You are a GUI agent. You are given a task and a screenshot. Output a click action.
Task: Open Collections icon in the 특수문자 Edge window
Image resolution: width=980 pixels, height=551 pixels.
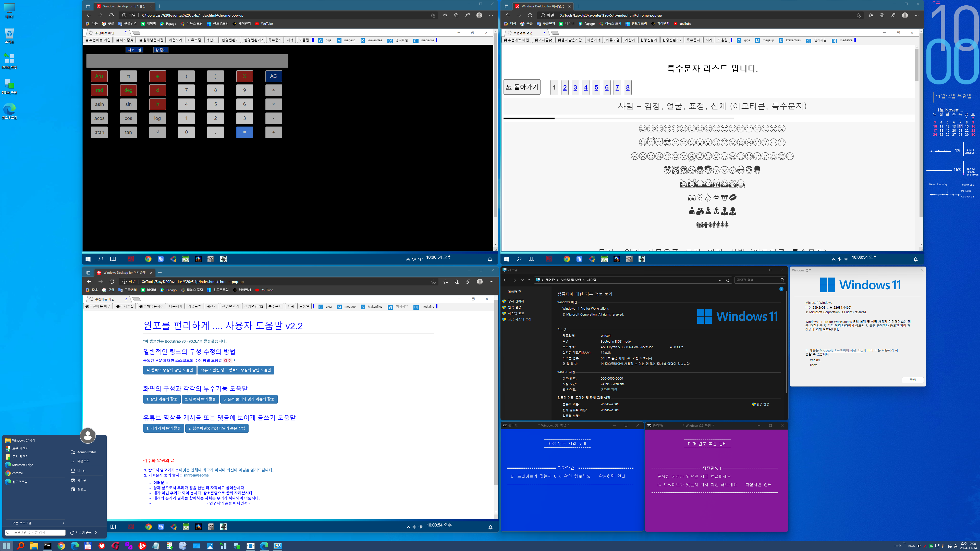coord(882,15)
